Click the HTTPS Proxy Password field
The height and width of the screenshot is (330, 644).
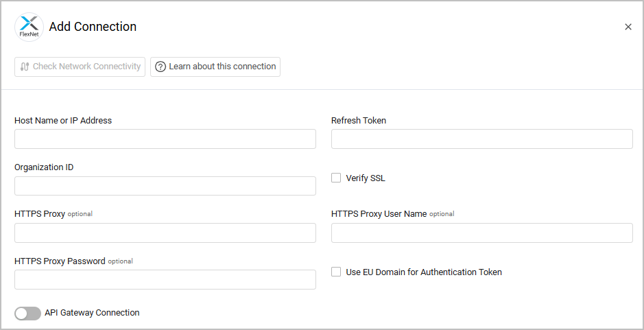pyautogui.click(x=165, y=279)
